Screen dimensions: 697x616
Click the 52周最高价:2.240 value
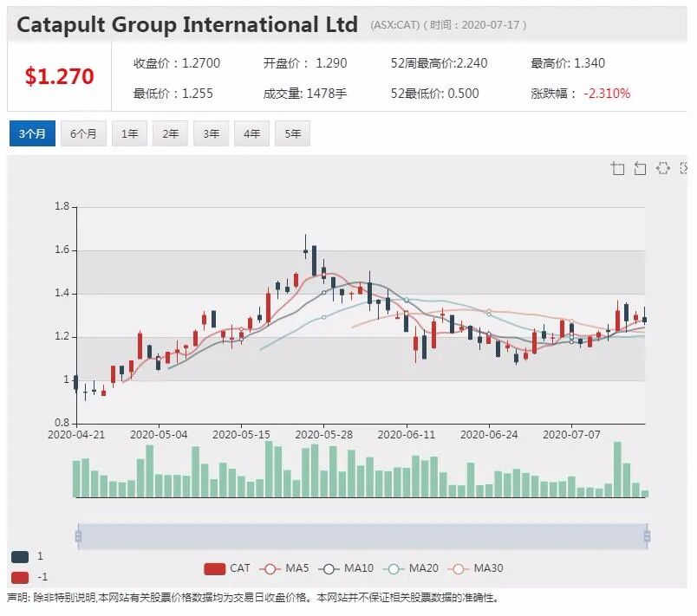(440, 63)
